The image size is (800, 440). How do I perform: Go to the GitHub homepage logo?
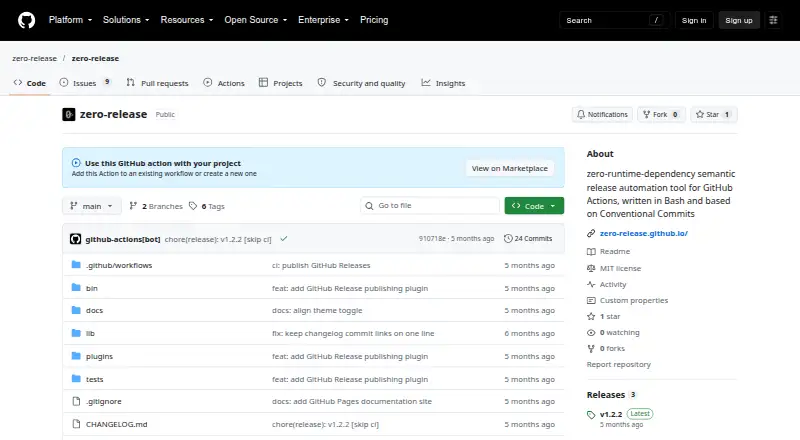pyautogui.click(x=27, y=20)
